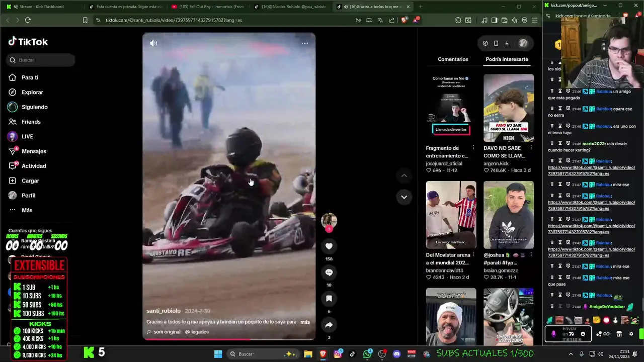Open WhatsApp from the taskbar

pyautogui.click(x=368, y=354)
